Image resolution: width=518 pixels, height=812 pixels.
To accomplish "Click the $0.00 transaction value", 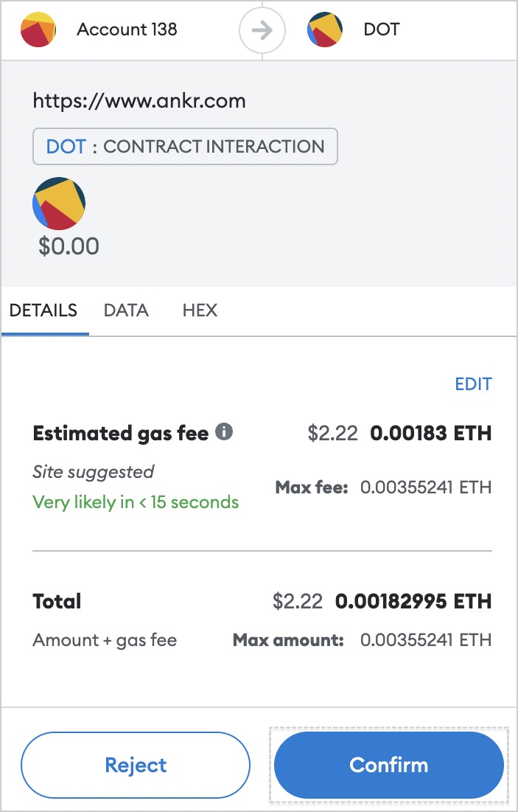I will pyautogui.click(x=69, y=246).
